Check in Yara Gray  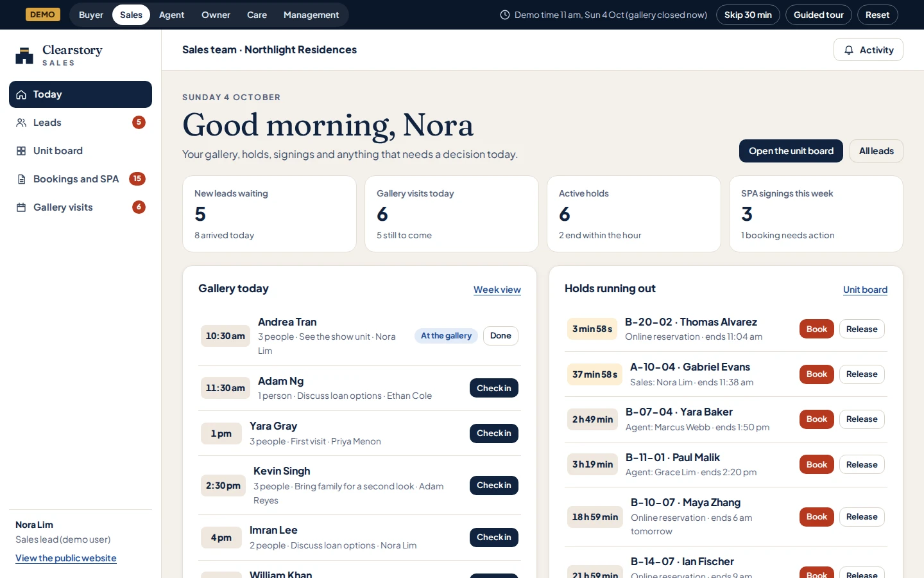coord(494,433)
